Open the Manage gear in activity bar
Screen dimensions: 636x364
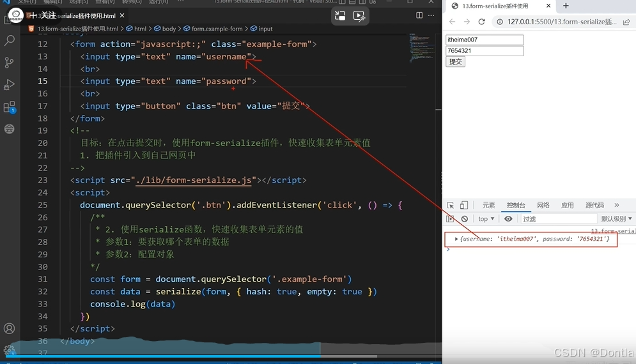pos(10,350)
